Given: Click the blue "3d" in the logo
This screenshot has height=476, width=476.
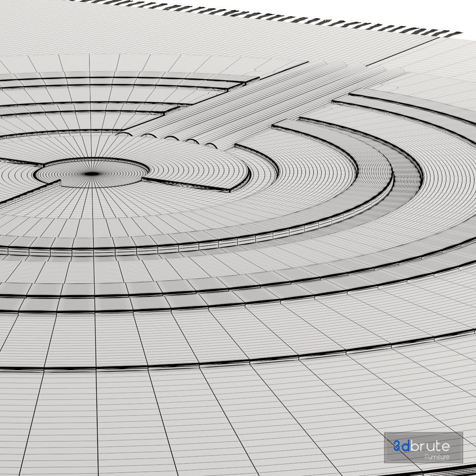Looking at the screenshot, I should (x=401, y=446).
